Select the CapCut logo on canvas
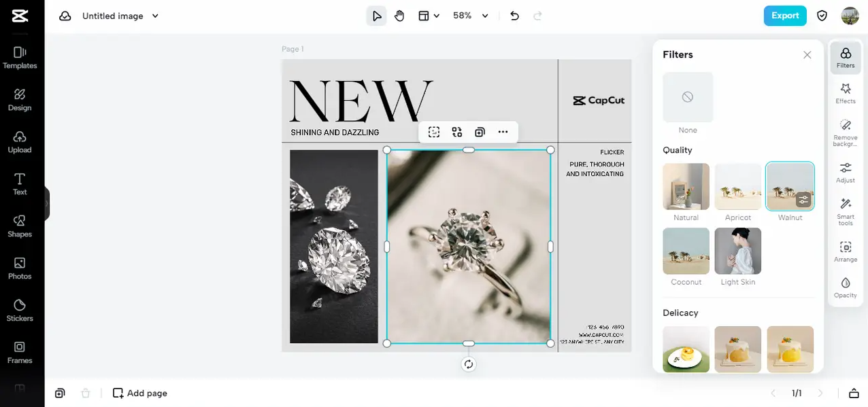868x407 pixels. click(x=599, y=101)
